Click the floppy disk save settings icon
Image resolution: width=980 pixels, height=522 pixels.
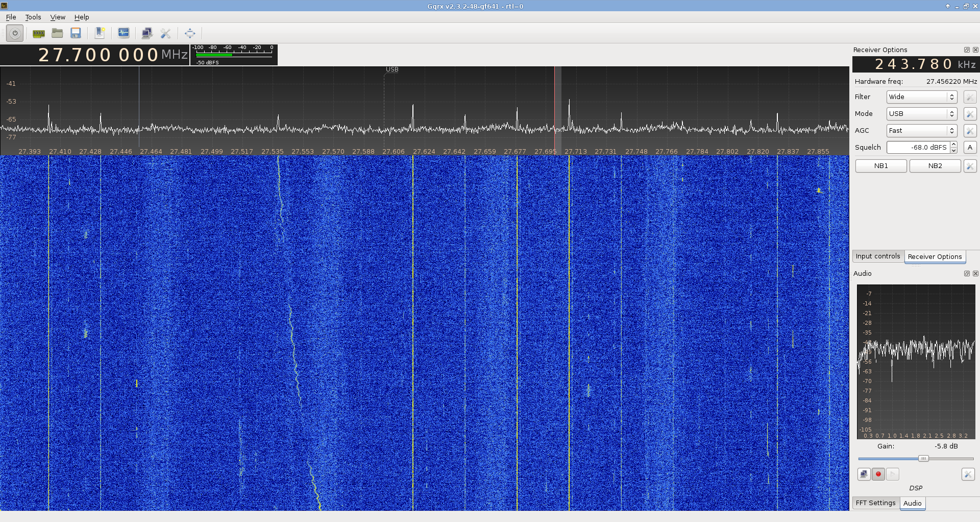(x=76, y=33)
